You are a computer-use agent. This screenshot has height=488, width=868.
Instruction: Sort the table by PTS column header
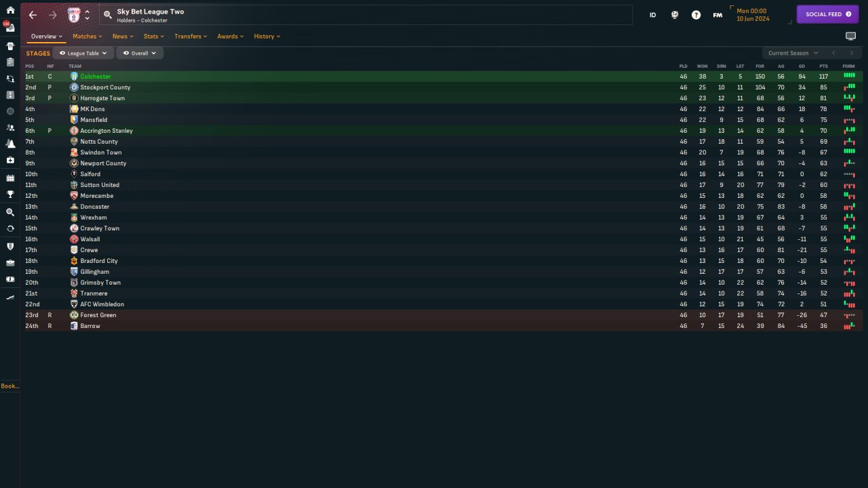click(x=823, y=66)
